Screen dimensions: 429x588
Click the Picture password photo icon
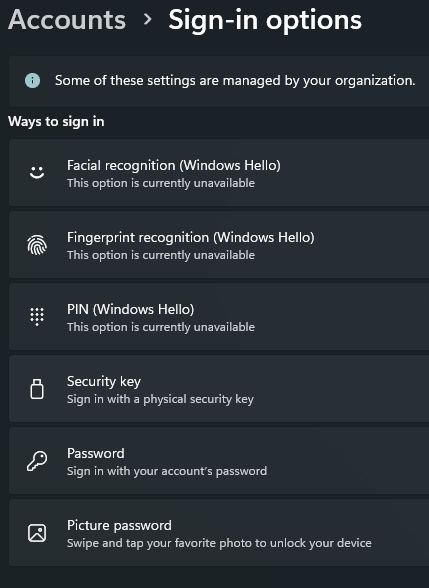[x=37, y=533]
